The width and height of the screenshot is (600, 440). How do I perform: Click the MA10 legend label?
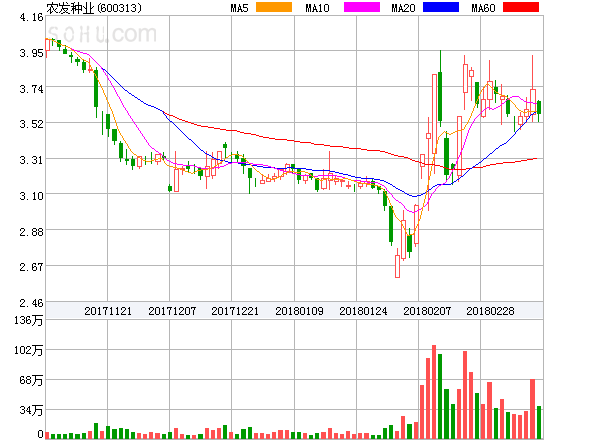click(x=317, y=8)
